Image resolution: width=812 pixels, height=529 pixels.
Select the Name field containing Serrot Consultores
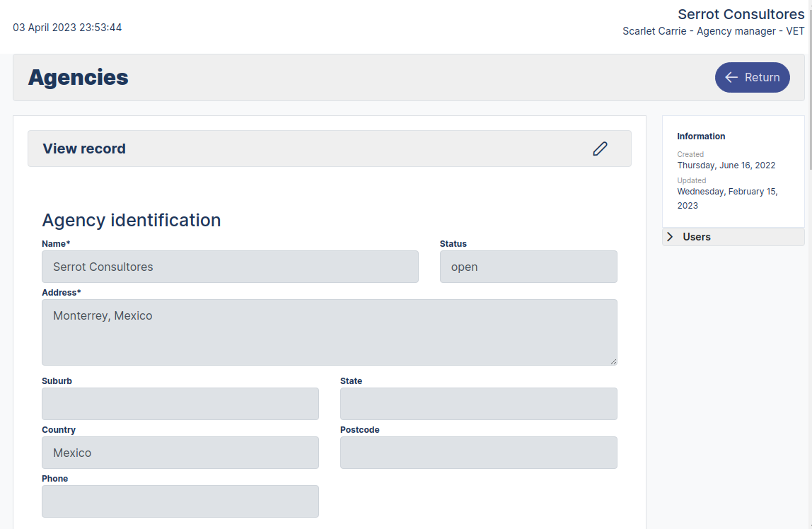pos(230,267)
